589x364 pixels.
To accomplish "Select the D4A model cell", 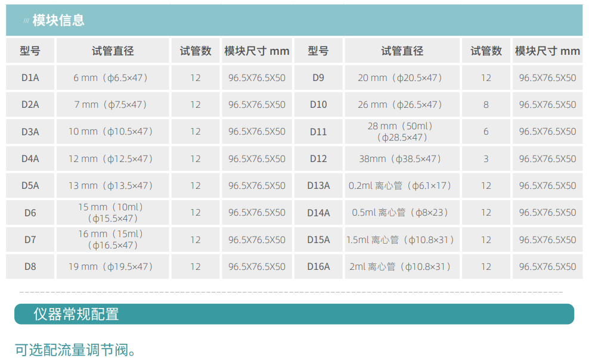I will click(x=30, y=158).
